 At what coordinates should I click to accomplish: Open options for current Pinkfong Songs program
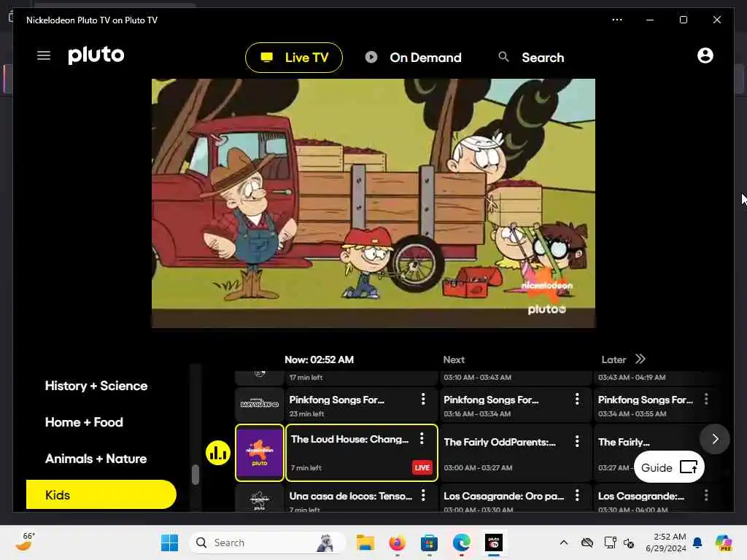tap(423, 399)
